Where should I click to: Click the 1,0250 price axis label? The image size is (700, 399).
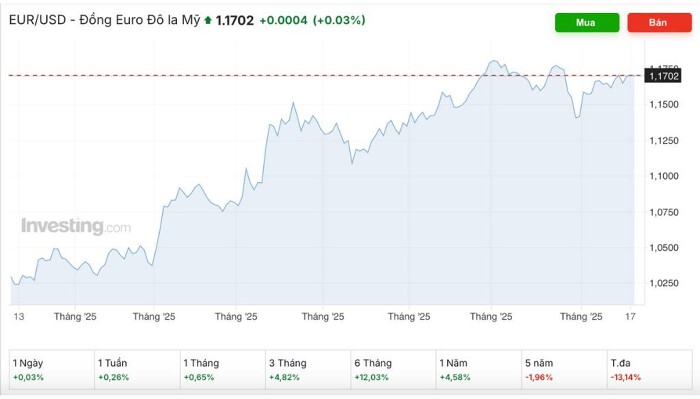click(664, 283)
